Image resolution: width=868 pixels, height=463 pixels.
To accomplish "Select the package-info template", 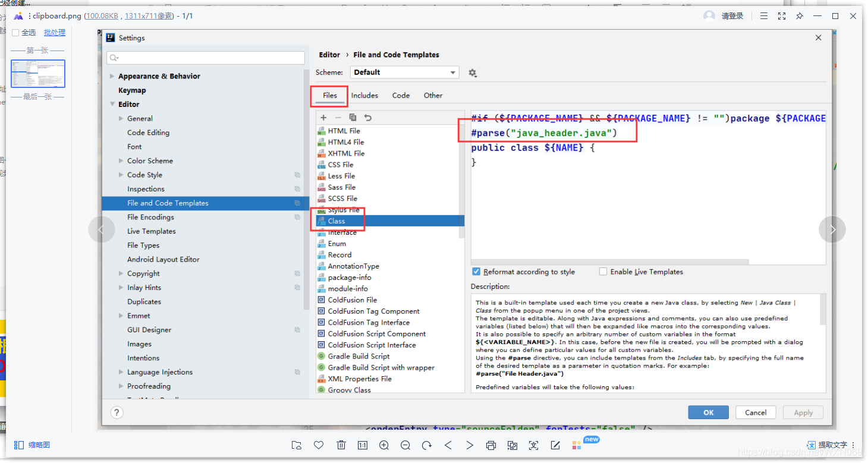I will coord(350,278).
